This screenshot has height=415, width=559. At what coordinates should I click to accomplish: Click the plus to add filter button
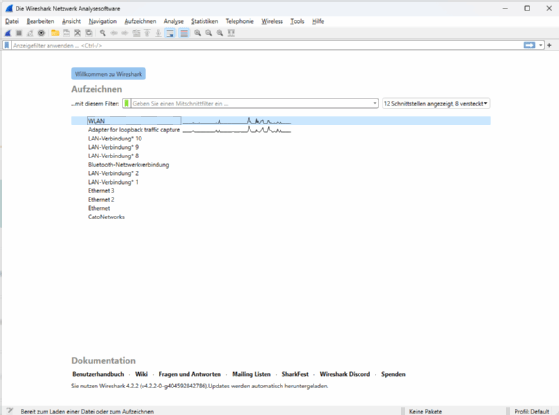point(549,45)
